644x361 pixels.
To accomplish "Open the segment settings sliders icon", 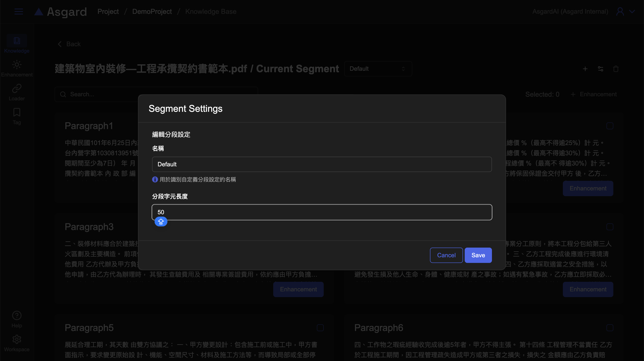I will (x=601, y=69).
